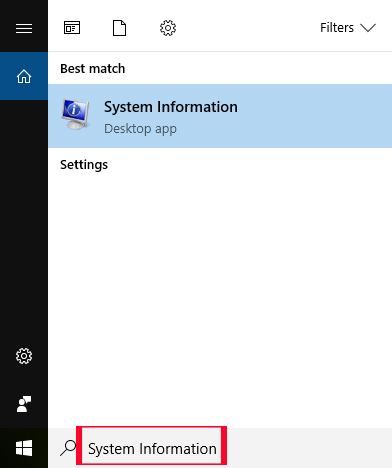Image resolution: width=392 pixels, height=468 pixels.
Task: Click the Desktop app subtitle text
Action: [140, 129]
